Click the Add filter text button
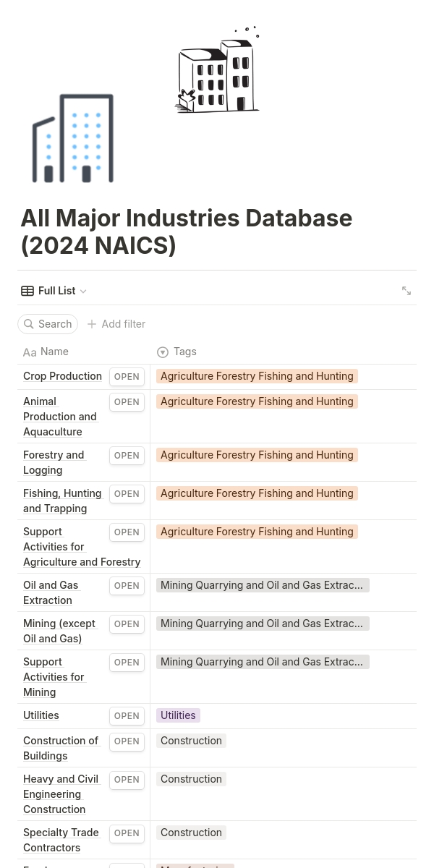Screen dimensions: 434x868 click(124, 324)
